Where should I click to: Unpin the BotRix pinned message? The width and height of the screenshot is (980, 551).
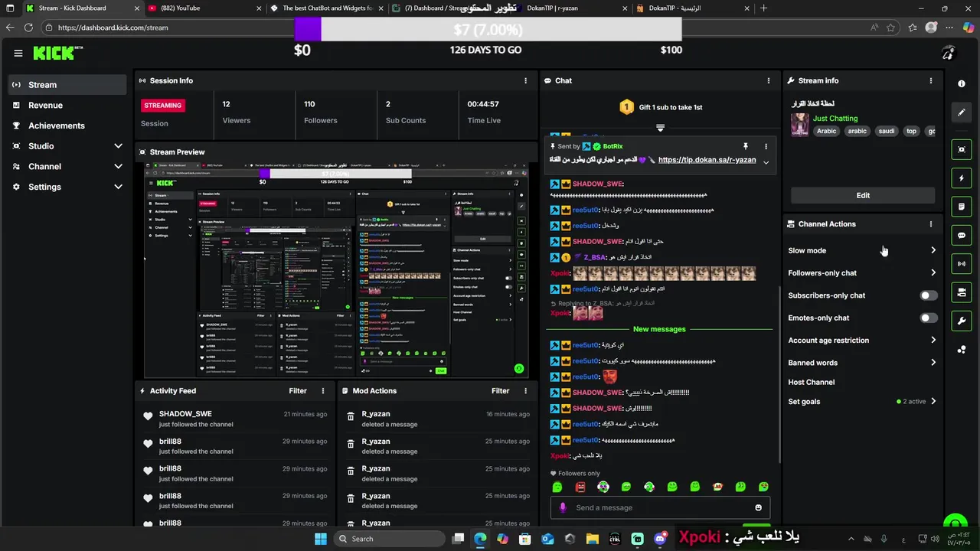[x=745, y=146]
